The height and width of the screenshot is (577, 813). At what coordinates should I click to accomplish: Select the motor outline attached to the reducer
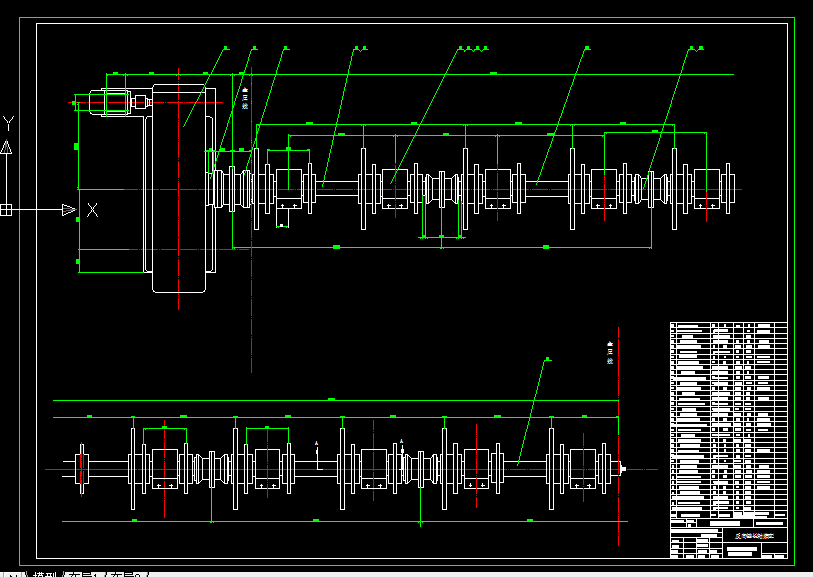point(110,103)
